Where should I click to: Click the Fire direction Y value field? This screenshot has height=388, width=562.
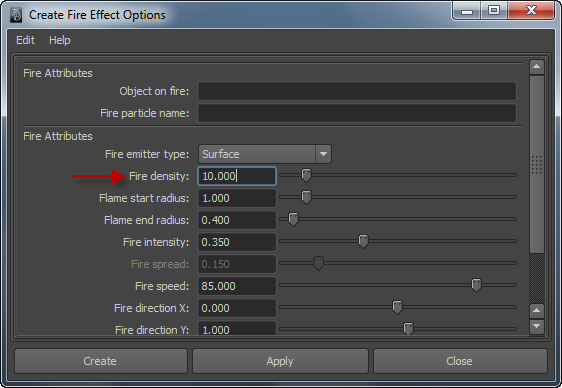point(237,329)
